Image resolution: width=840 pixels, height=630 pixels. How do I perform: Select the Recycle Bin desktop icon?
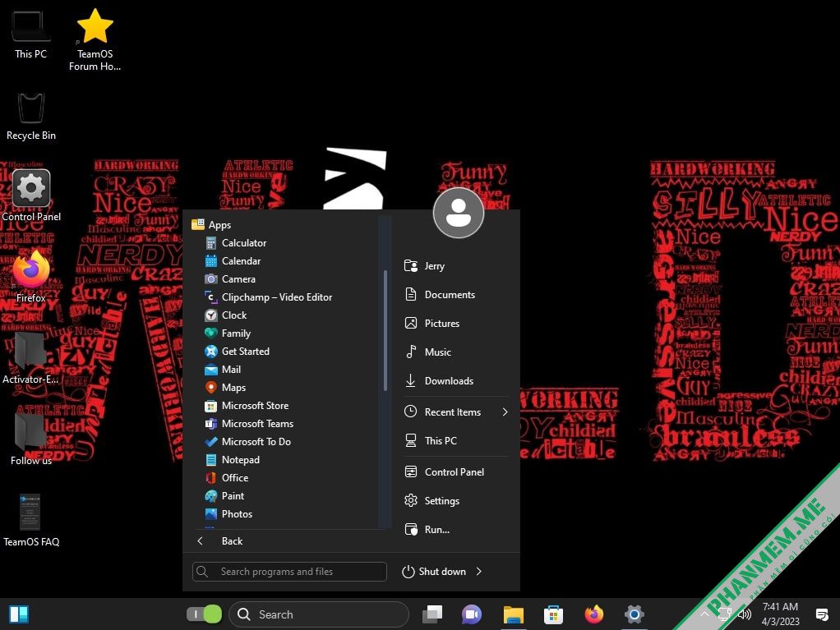point(30,117)
